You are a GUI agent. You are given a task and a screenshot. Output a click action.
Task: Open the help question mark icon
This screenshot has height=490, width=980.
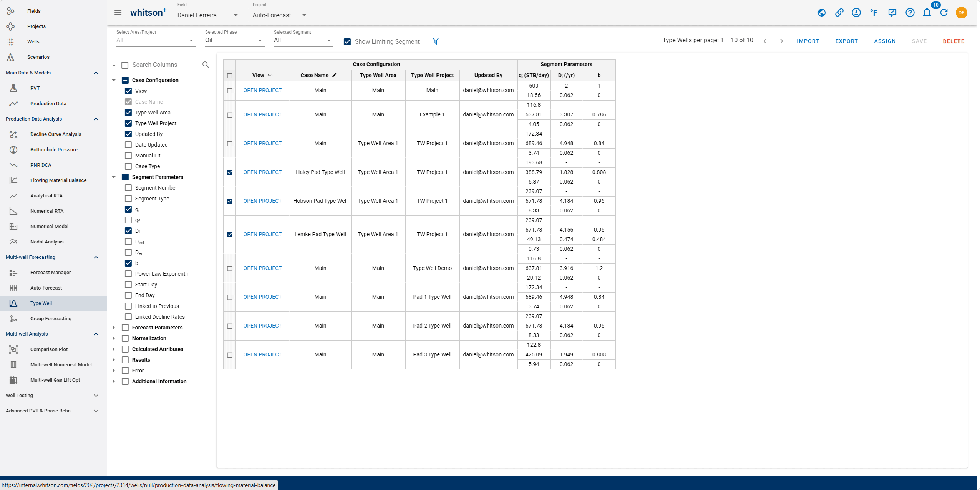coord(910,13)
